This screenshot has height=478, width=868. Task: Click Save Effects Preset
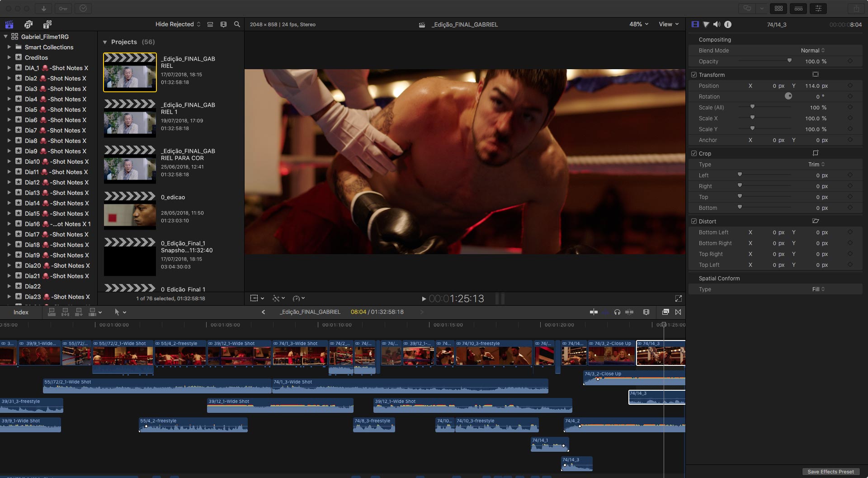coord(830,472)
